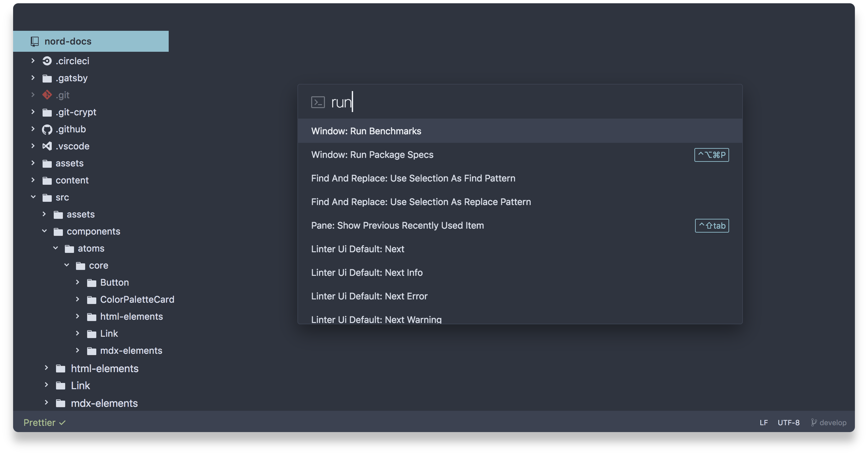Click the terminal prompt icon in command palette
Screen dimensions: 868x455
(318, 102)
